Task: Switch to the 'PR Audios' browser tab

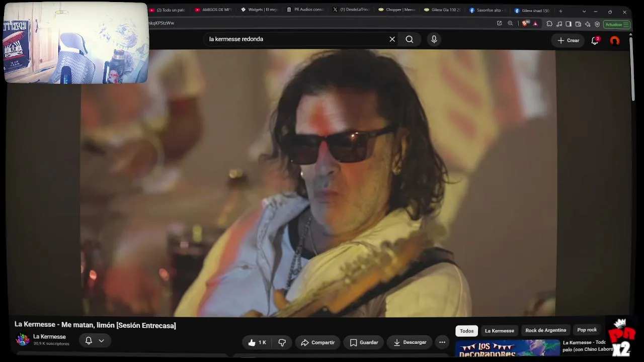Action: [305, 10]
